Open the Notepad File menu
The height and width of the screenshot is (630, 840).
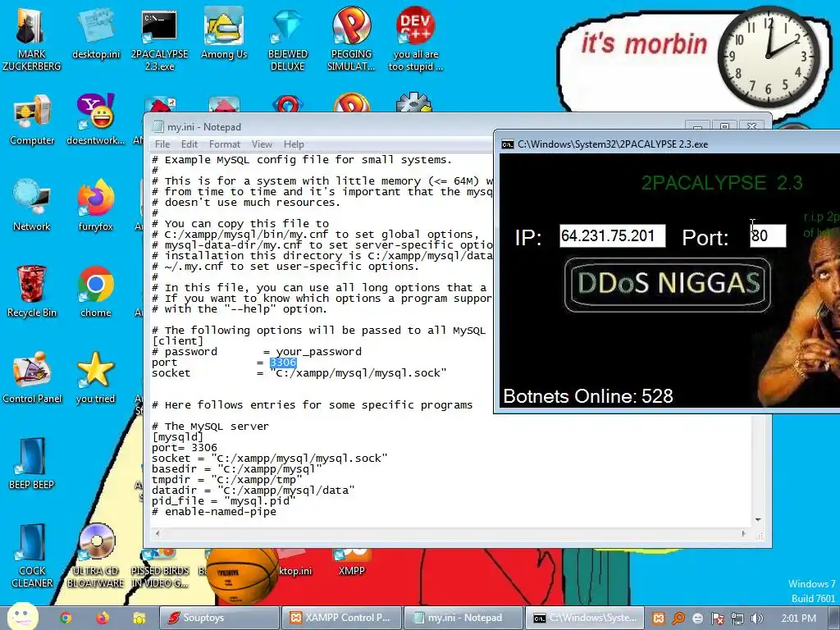pyautogui.click(x=162, y=144)
